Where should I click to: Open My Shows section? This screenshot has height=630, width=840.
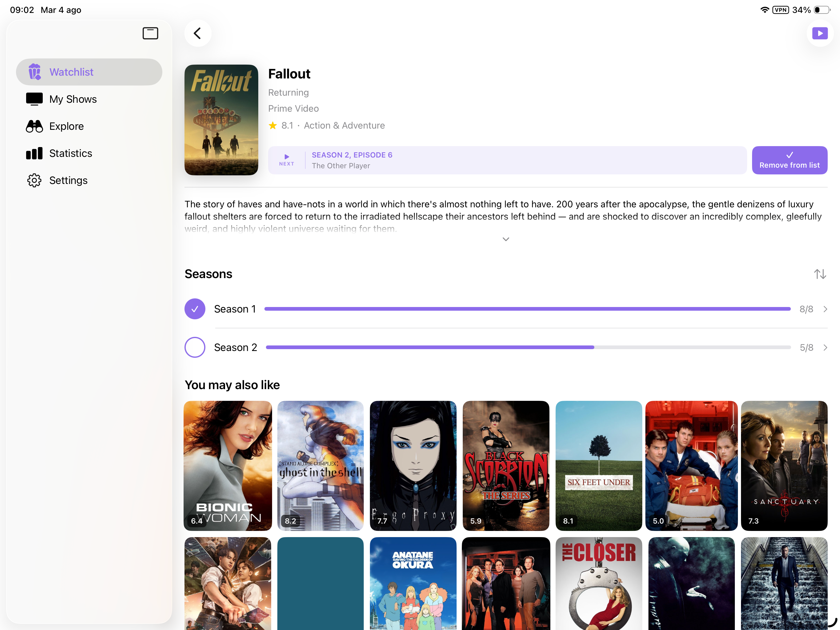point(89,99)
